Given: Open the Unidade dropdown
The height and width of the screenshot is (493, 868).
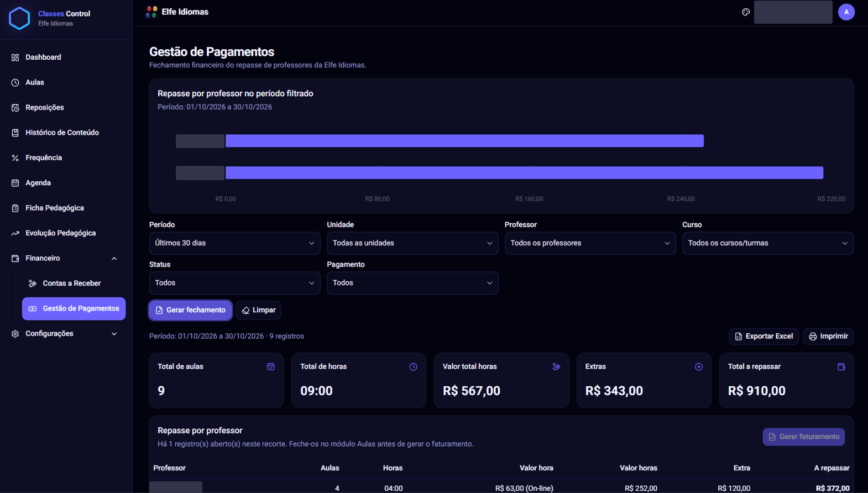Looking at the screenshot, I should (412, 243).
